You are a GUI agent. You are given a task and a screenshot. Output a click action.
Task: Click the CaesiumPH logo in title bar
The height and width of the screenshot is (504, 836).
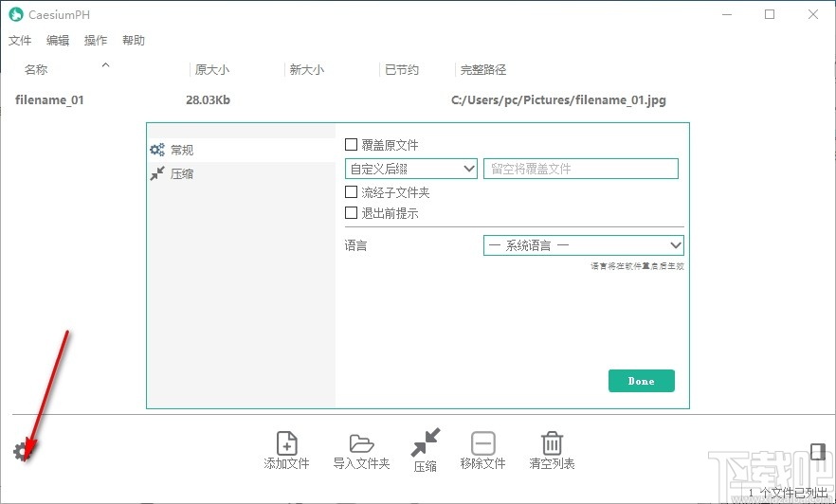click(x=16, y=14)
